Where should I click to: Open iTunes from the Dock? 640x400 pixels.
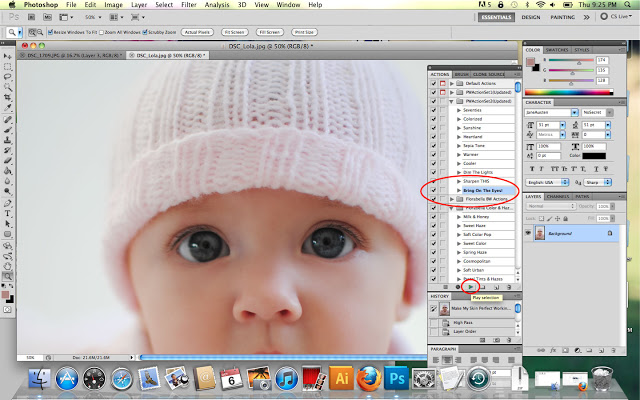pyautogui.click(x=287, y=378)
